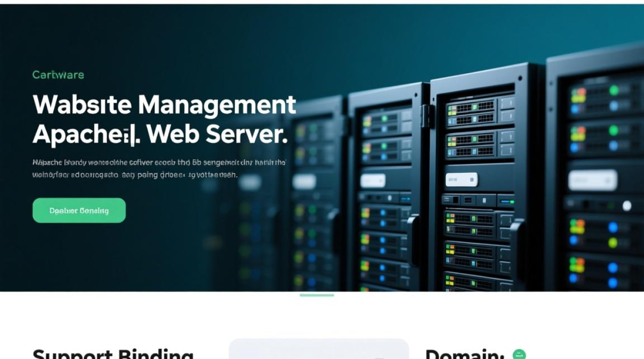
Task: Click the green Deliver Binding button
Action: pyautogui.click(x=79, y=210)
